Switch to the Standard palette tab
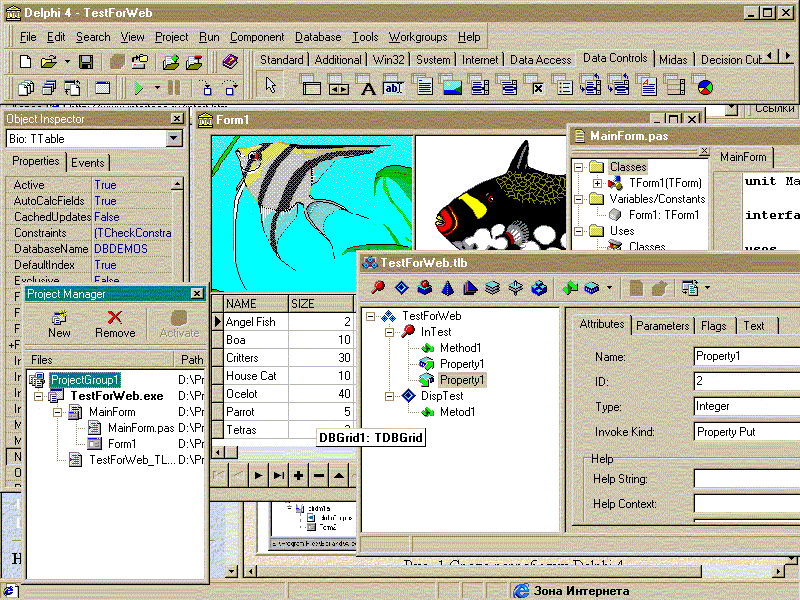Screen dimensions: 800x600 point(282,60)
